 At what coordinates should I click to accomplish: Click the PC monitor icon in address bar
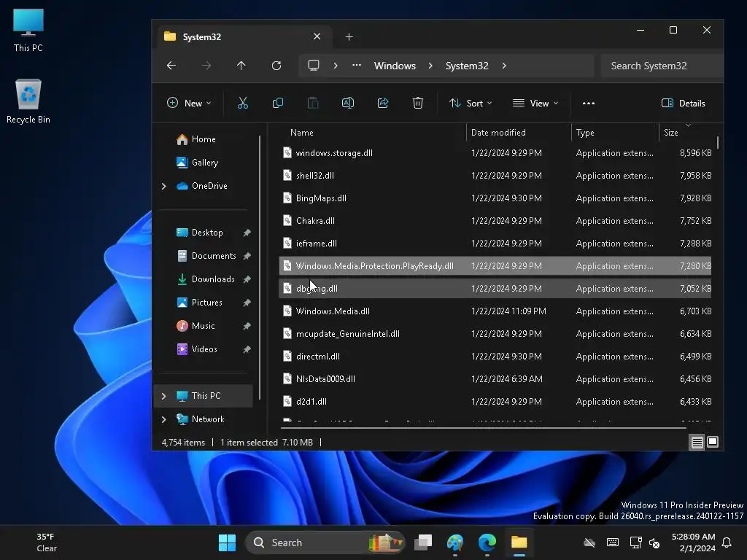pyautogui.click(x=314, y=66)
